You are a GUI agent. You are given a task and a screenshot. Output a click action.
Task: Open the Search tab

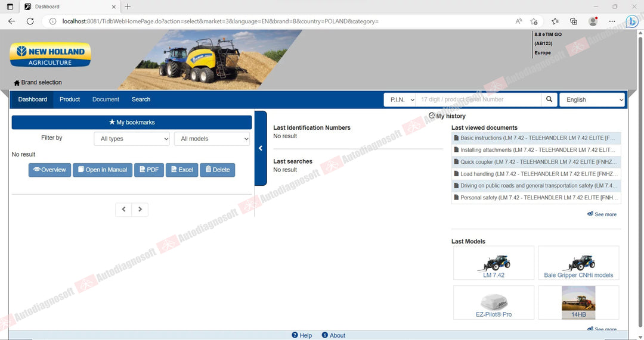141,99
